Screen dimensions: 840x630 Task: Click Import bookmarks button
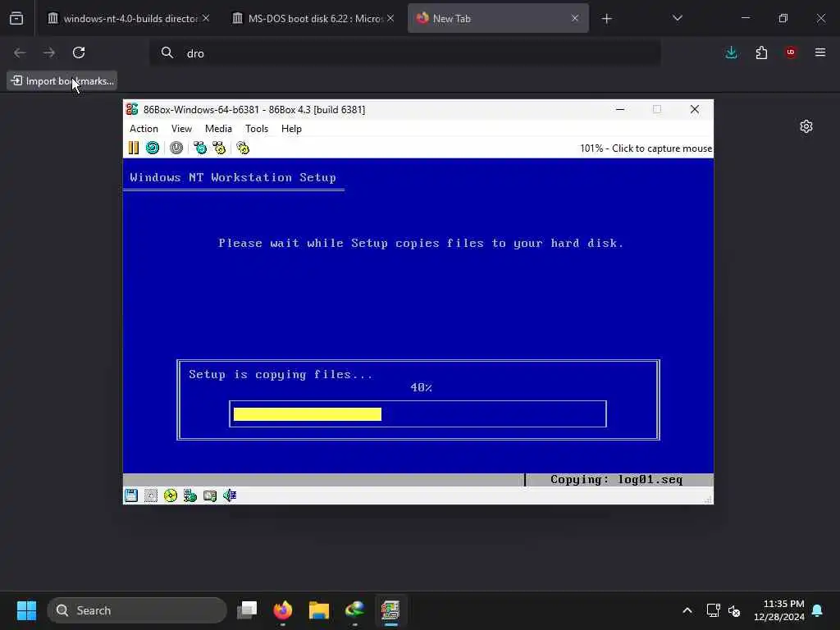(62, 81)
